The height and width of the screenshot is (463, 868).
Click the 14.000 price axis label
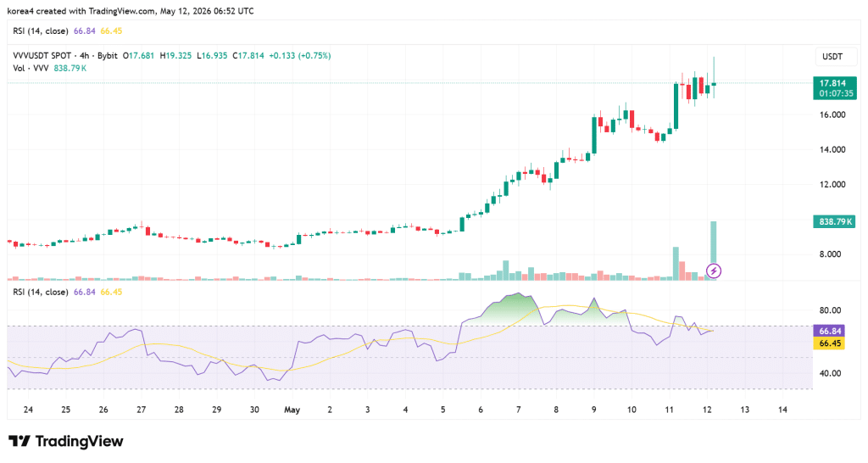pyautogui.click(x=832, y=149)
